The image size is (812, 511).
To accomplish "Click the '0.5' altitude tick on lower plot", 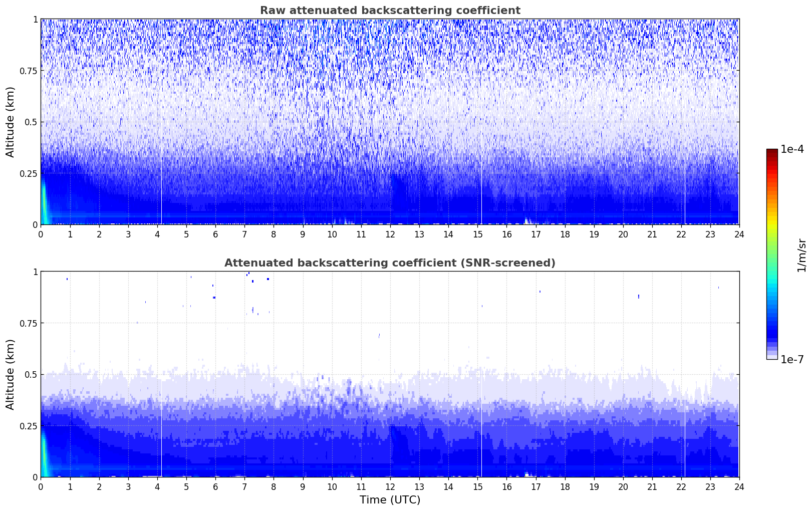I will 31,374.
